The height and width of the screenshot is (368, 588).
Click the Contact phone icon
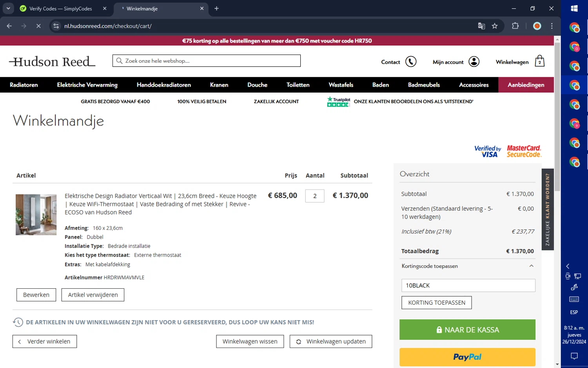coord(411,62)
